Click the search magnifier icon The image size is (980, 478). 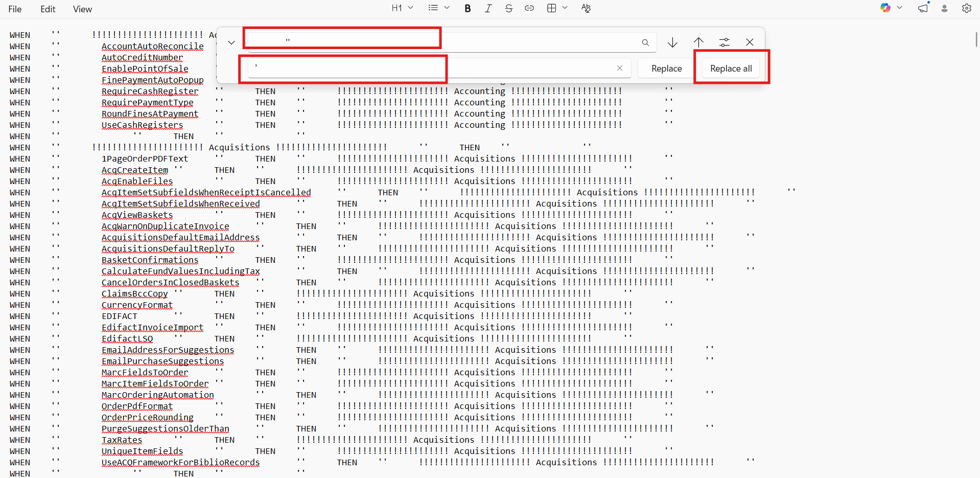tap(645, 42)
